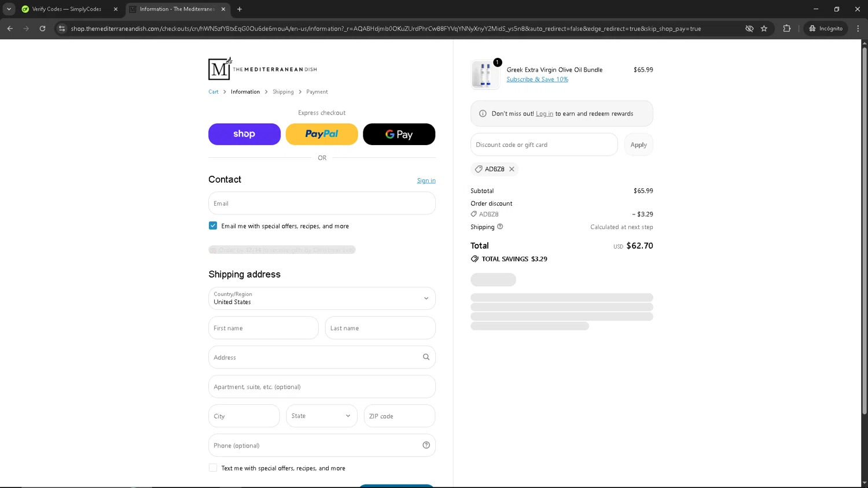868x488 pixels.
Task: Click the Greek Extra Virgin Olive Oil Bundle title
Action: click(555, 70)
